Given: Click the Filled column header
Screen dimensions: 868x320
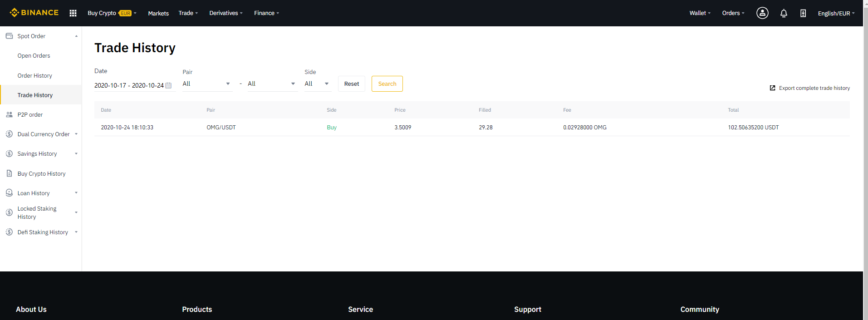Looking at the screenshot, I should [485, 110].
